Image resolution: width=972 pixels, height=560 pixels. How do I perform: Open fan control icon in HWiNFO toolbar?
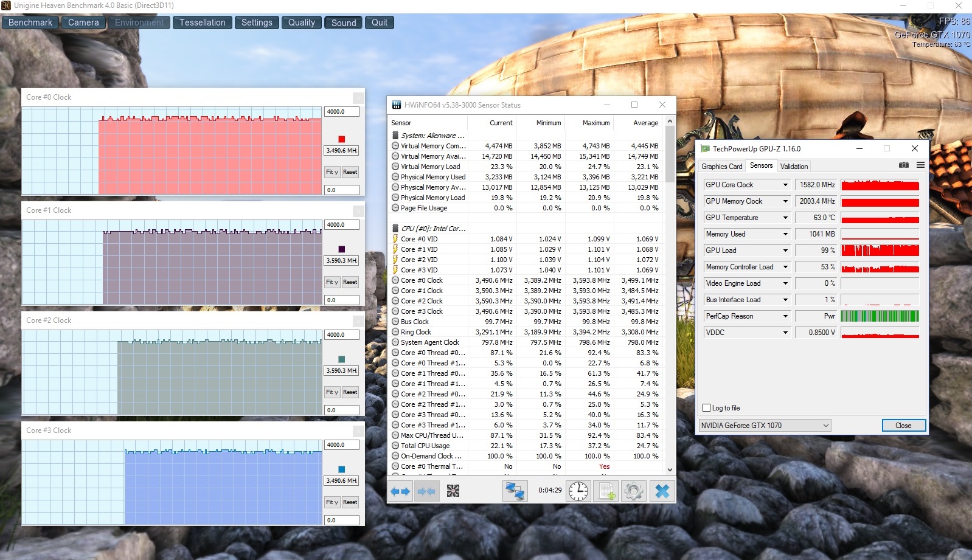(453, 491)
